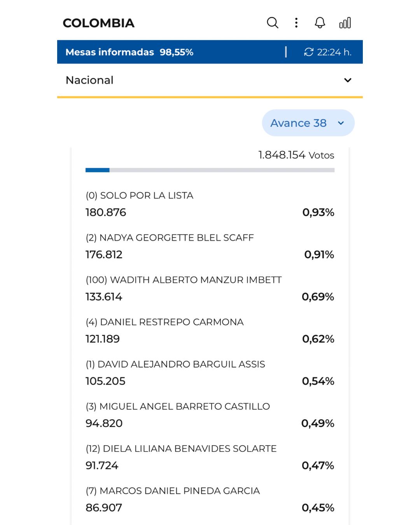Open the search magnifier icon
The width and height of the screenshot is (420, 525).
[273, 23]
